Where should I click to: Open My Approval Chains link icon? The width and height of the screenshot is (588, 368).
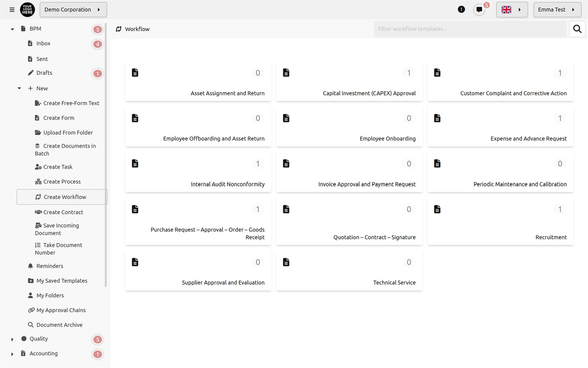click(x=31, y=310)
